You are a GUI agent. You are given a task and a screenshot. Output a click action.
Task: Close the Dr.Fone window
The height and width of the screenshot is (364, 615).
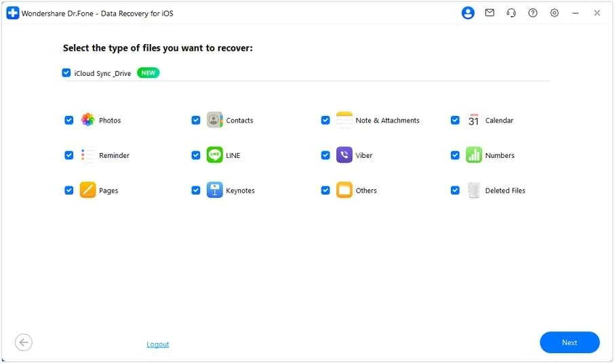(597, 13)
